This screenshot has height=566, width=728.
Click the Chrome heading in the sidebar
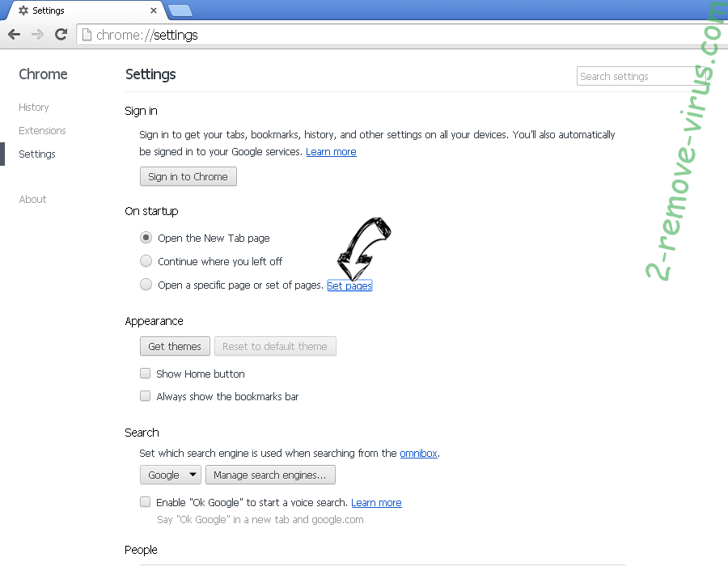pos(43,74)
